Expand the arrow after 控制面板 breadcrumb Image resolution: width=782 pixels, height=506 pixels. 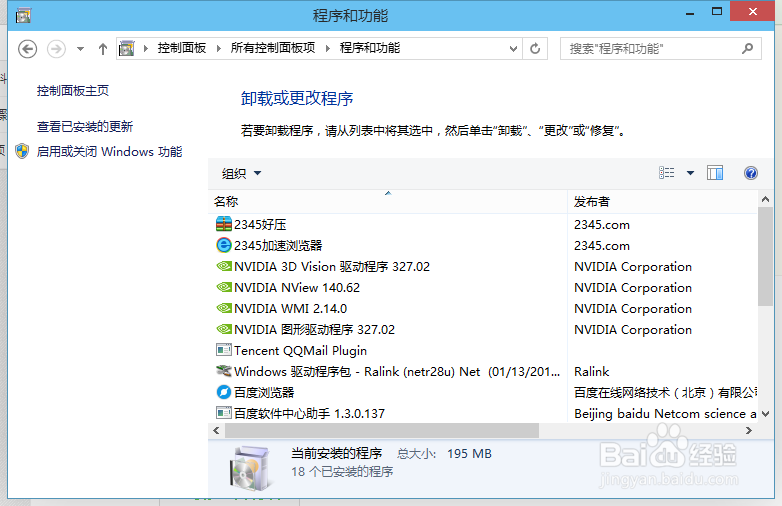218,48
